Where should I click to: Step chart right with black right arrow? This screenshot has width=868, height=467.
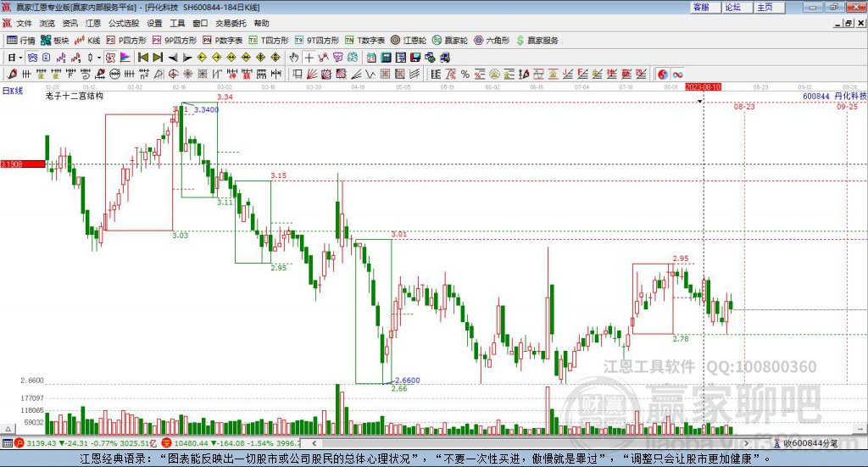point(187,58)
